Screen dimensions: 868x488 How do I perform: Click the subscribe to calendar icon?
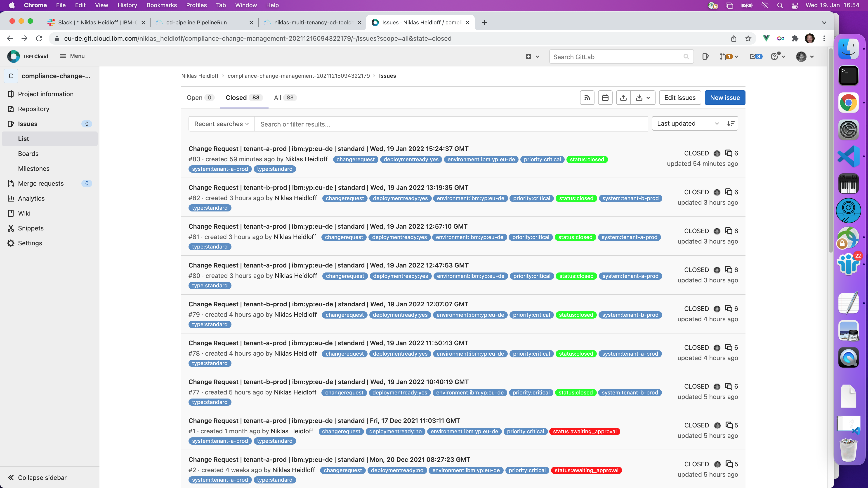(605, 98)
